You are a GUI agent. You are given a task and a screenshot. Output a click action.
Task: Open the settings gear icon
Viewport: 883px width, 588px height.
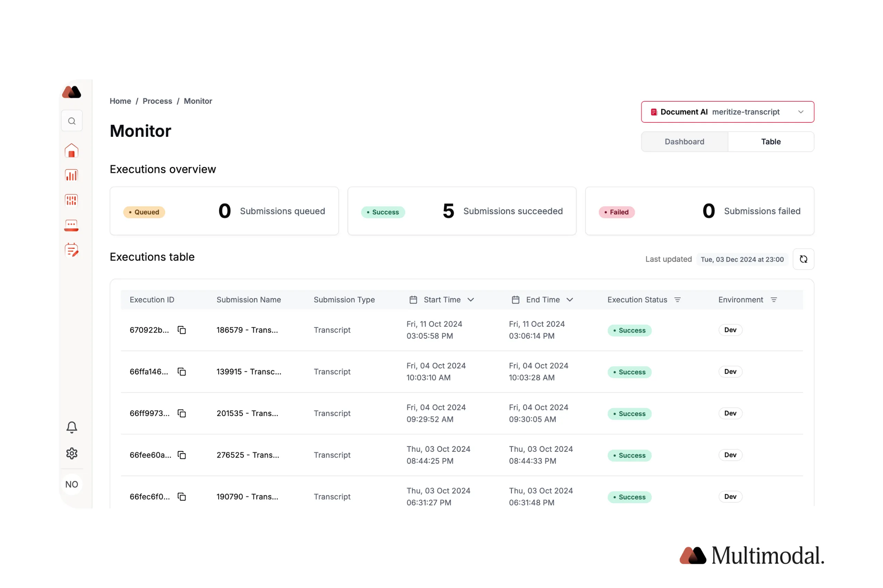[72, 453]
